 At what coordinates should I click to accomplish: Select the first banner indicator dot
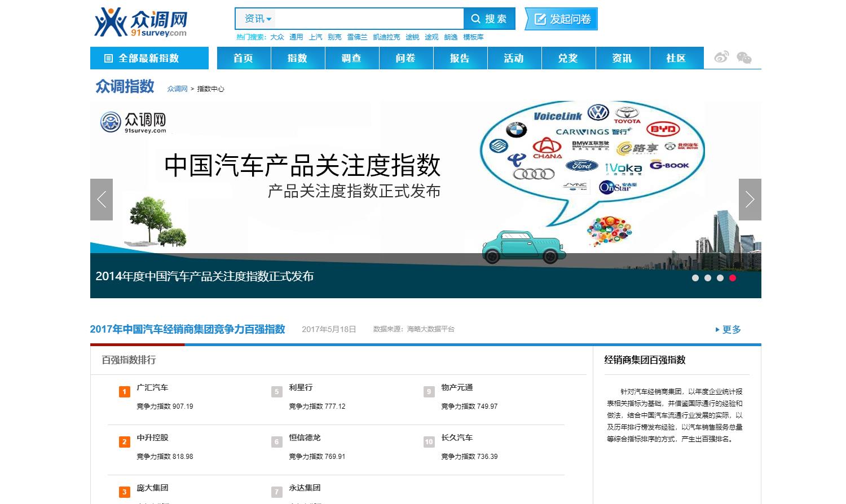[x=695, y=278]
